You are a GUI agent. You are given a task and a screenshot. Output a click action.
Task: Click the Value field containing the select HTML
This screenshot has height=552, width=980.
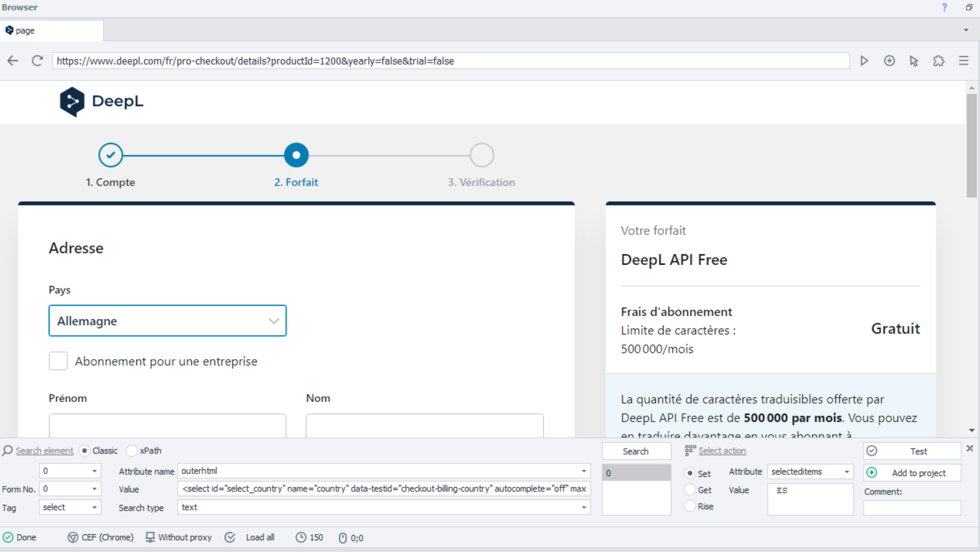click(x=384, y=489)
